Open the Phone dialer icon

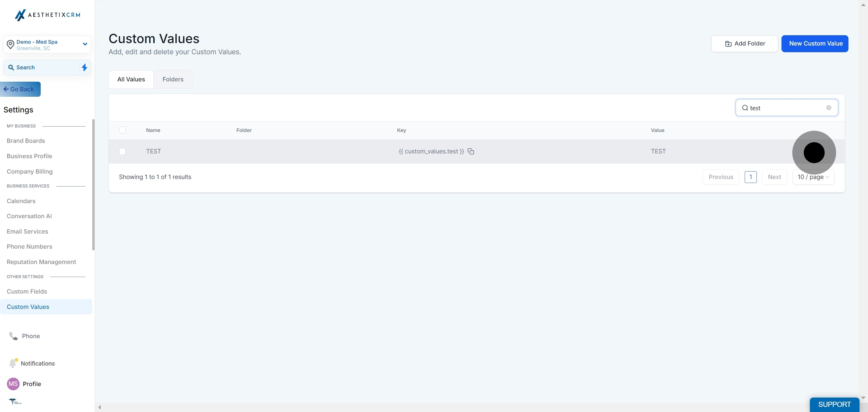13,336
